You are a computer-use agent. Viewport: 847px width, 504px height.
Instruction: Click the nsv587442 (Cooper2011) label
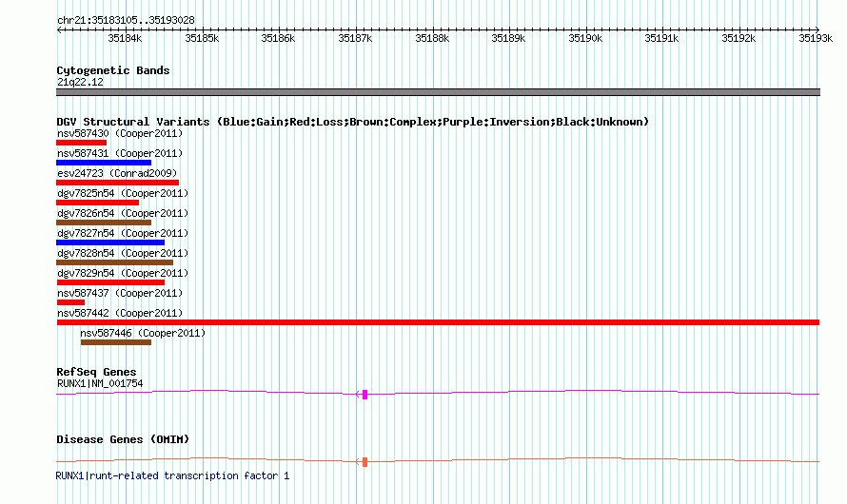pyautogui.click(x=120, y=313)
